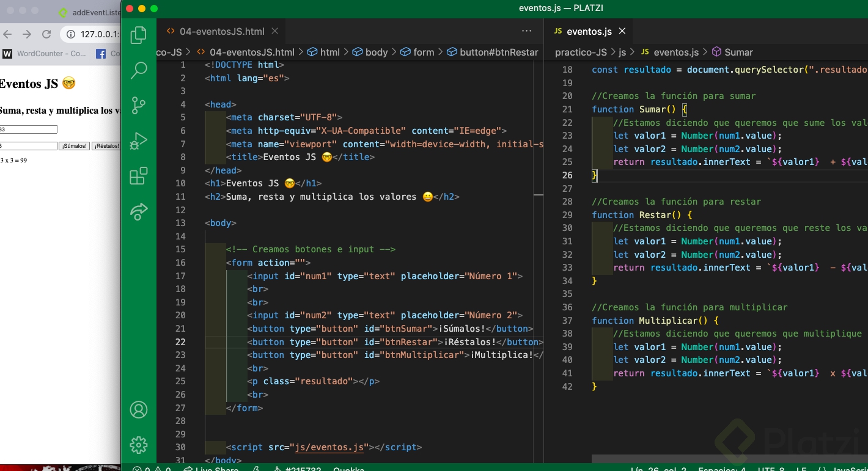Screen dimensions: 868x471
Task: Click the 'const resultado' line 18
Action: [730, 70]
